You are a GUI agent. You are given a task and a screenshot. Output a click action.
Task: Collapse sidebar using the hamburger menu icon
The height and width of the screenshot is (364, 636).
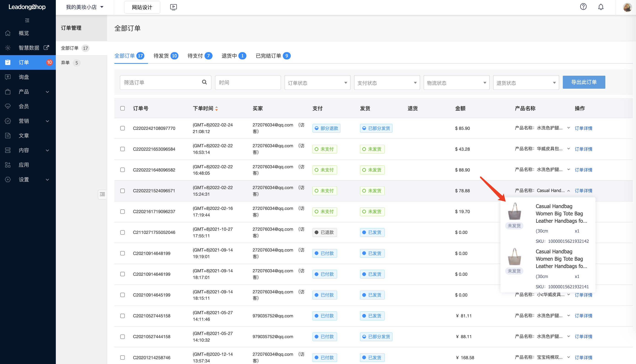point(27,20)
